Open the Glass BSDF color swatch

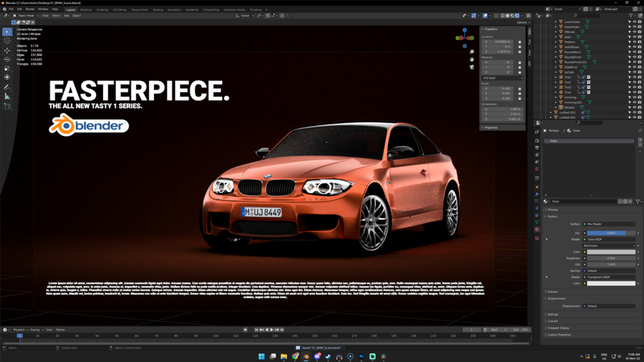tap(611, 252)
